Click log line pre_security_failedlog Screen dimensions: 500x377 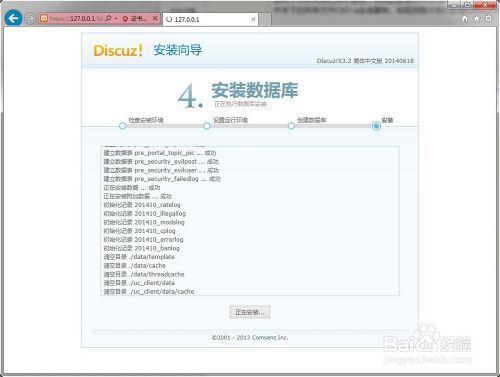[162, 179]
